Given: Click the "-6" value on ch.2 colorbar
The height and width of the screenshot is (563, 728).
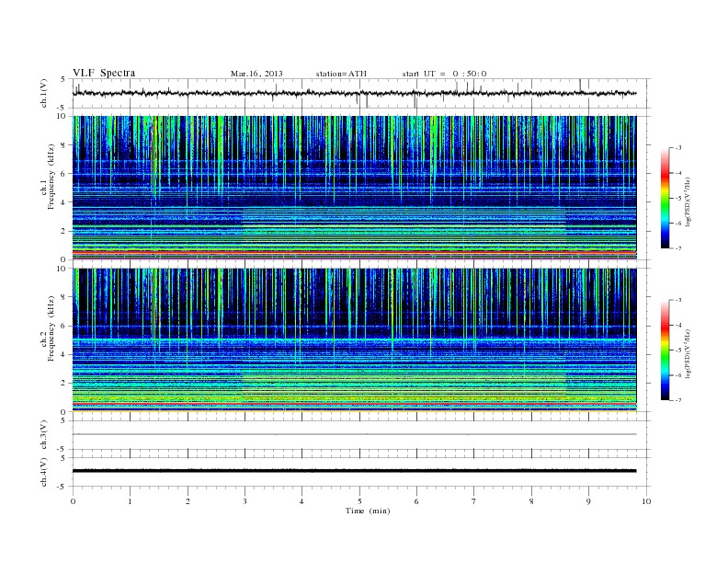Looking at the screenshot, I should [677, 375].
